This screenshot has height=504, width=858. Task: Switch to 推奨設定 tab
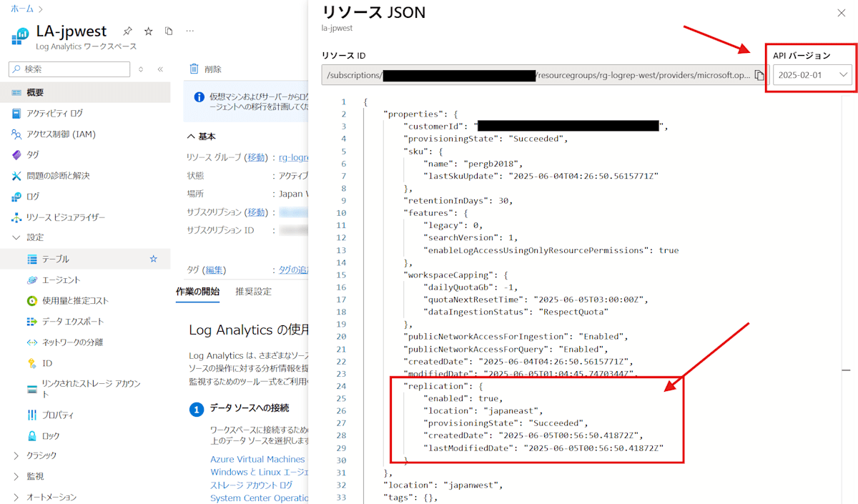point(253,292)
